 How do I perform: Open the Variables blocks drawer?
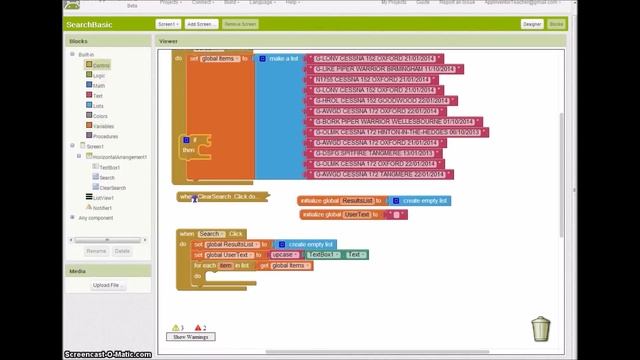click(100, 126)
